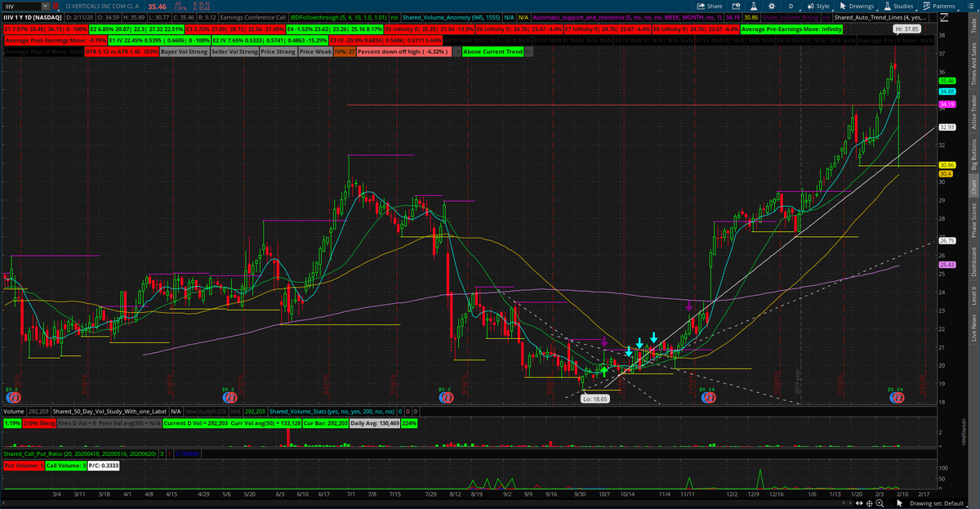Viewport: 980px width, 509px height.
Task: Click the Earnings Conference Call label
Action: [253, 17]
